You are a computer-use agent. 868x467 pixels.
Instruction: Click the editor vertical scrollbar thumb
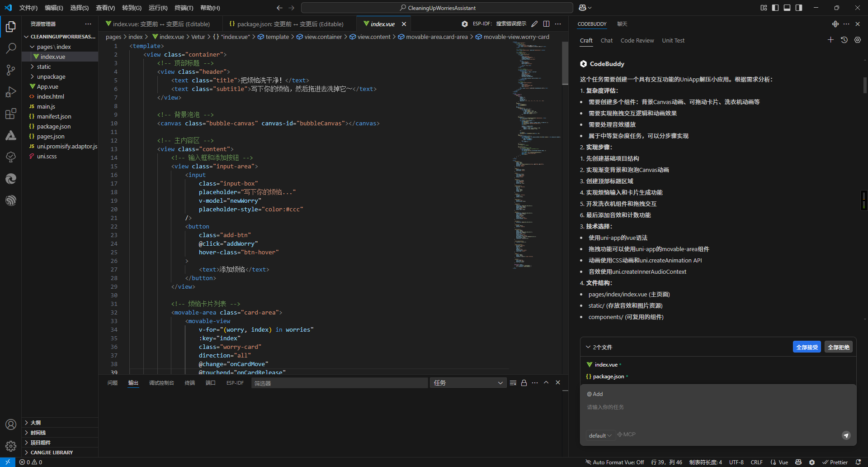565,63
